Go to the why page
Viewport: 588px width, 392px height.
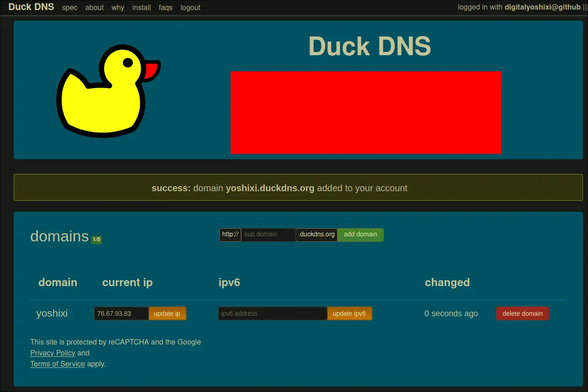point(118,8)
